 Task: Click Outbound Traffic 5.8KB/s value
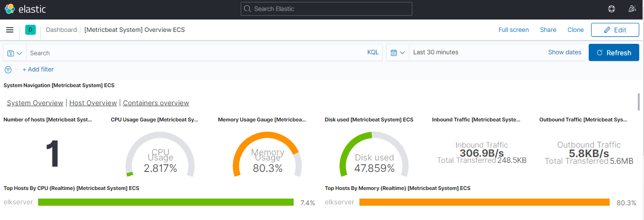tap(589, 153)
